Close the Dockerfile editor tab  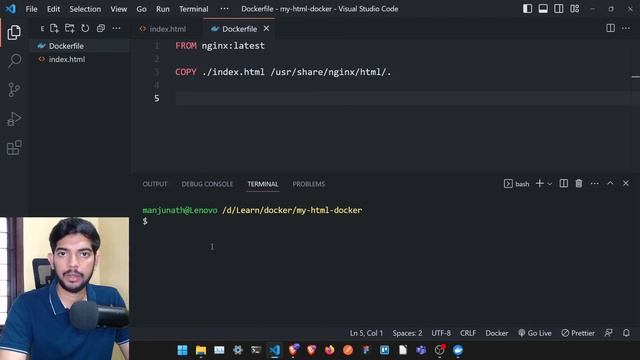point(266,29)
